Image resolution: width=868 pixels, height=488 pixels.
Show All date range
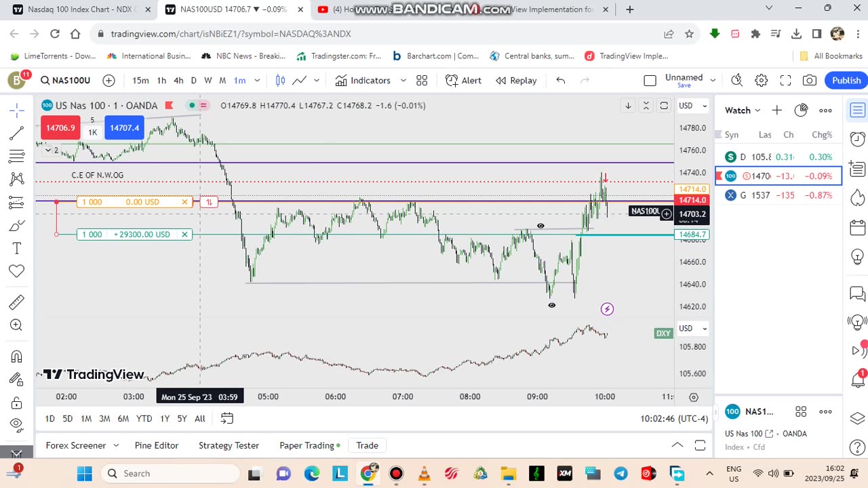tap(199, 418)
